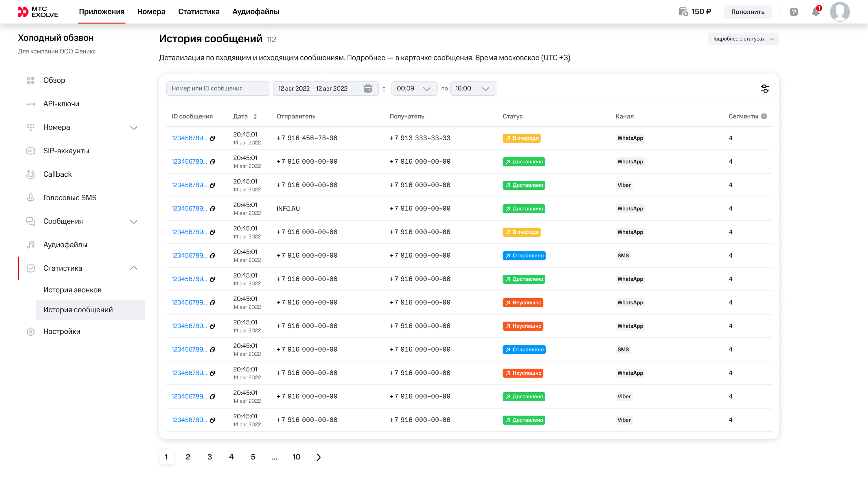Switch to the Аудиофайлы top tab

pos(256,12)
